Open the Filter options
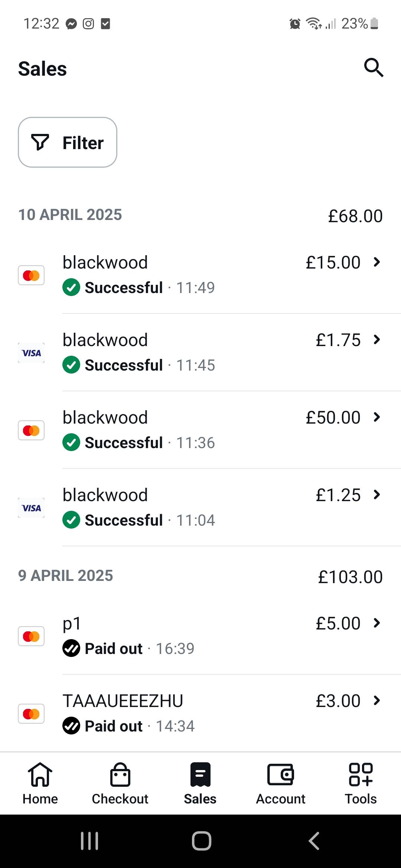Screen dimensions: 401x868 coord(68,142)
